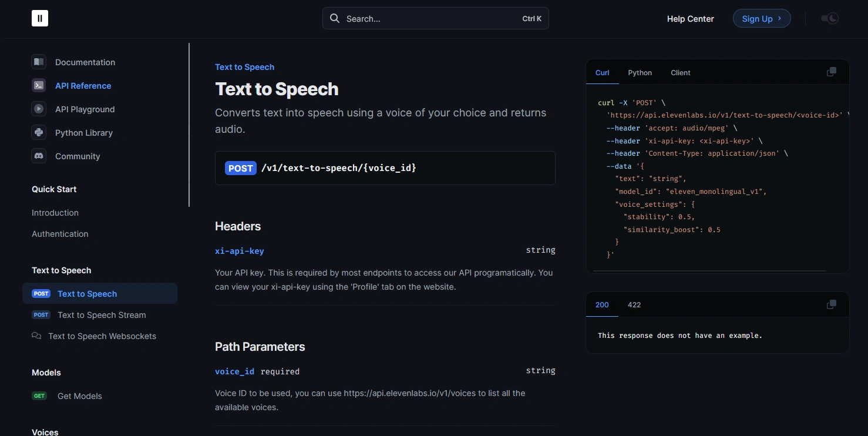Click the ElevenLabs logo icon
This screenshot has width=868, height=436.
(40, 18)
